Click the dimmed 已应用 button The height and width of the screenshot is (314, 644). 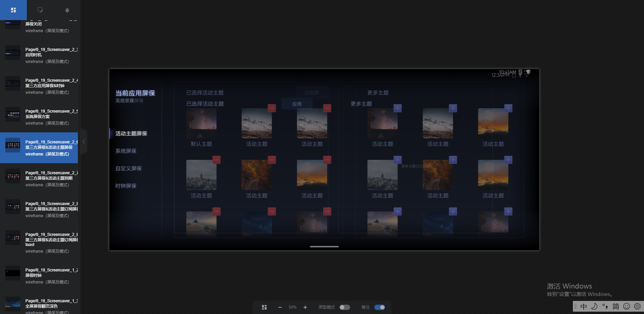pyautogui.click(x=312, y=92)
